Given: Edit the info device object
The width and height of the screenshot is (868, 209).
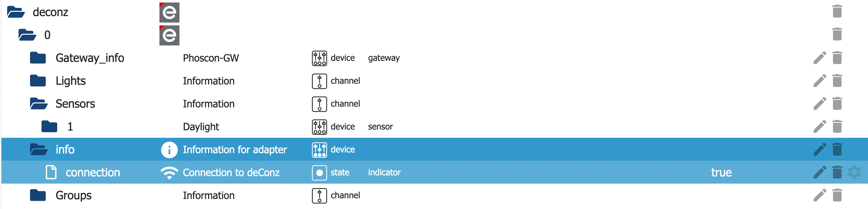Looking at the screenshot, I should [820, 149].
